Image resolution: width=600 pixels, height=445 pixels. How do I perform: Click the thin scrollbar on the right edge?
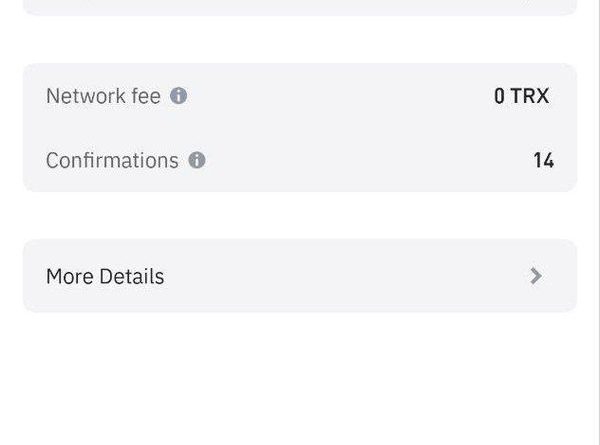(596, 222)
